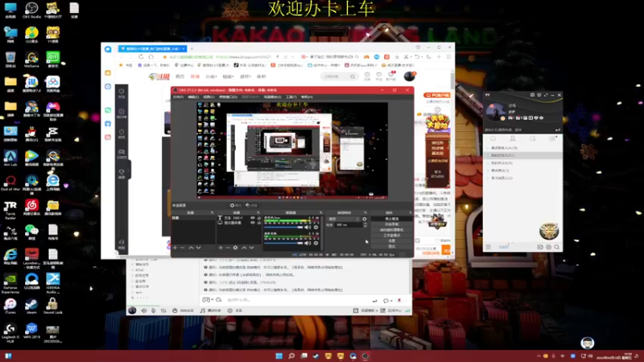
Task: Open source properties gear in OBS Sources toolbar
Action: pos(235,248)
